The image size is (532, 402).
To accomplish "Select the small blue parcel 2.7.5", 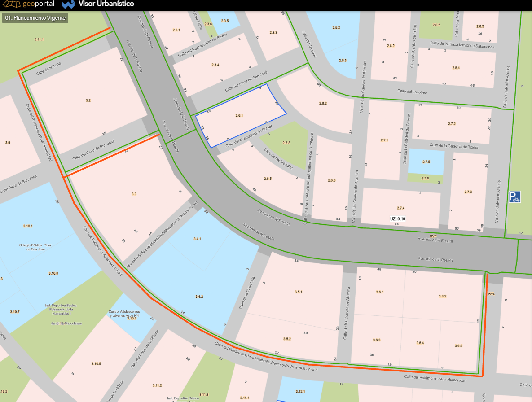I will 426,162.
